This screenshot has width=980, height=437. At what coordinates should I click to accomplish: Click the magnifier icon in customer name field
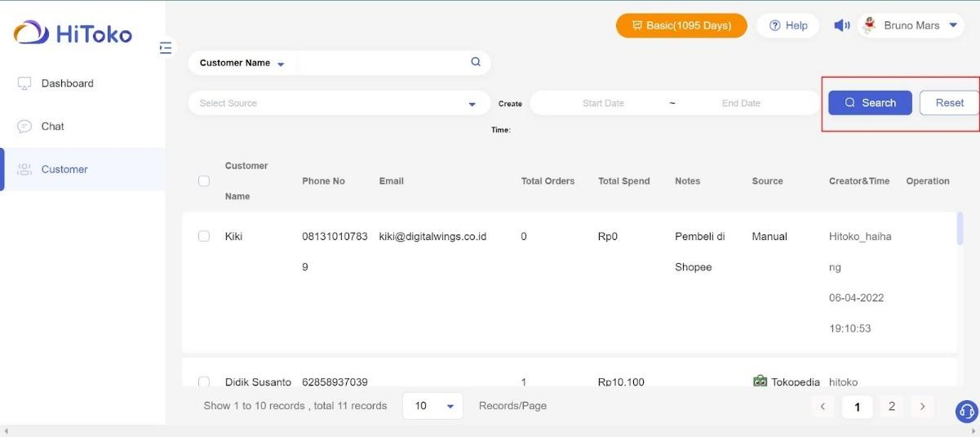(x=476, y=62)
